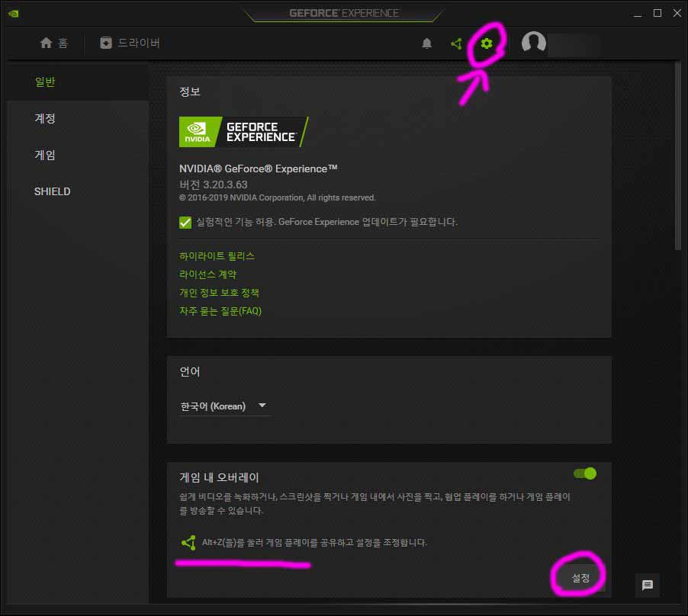Click the NVIDIA logo in the title bar
The height and width of the screenshot is (616, 688).
tap(14, 14)
